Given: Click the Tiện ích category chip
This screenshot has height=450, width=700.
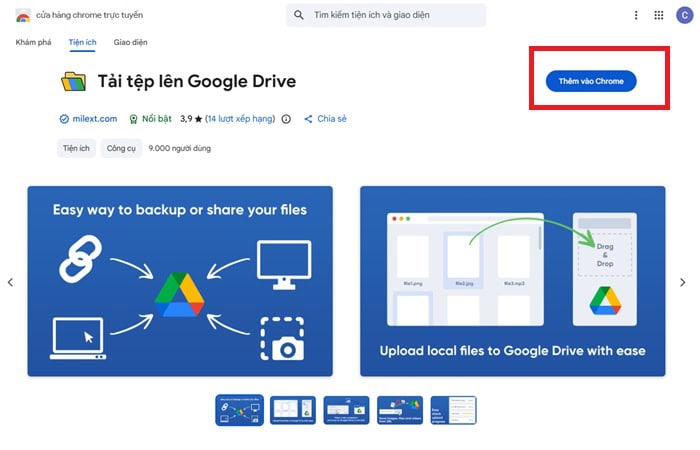Looking at the screenshot, I should (76, 148).
